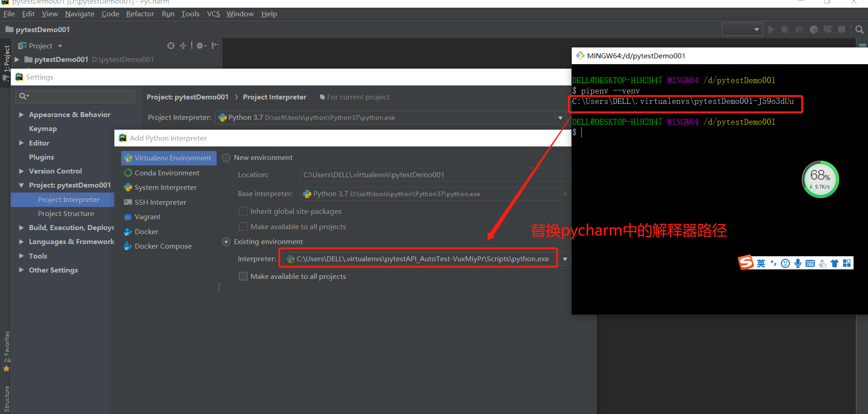This screenshot has width=868, height=414.
Task: Open the 1: Project side tab
Action: tap(6, 59)
